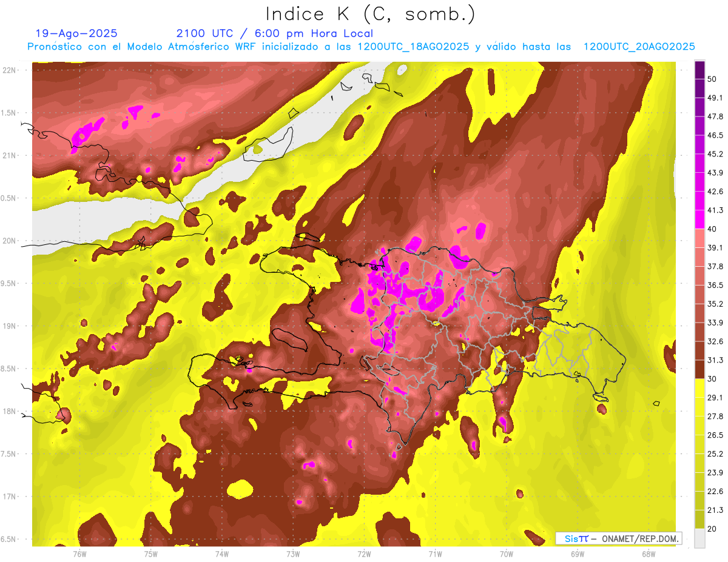The height and width of the screenshot is (562, 728).
Task: Click the legend value '45.2'
Action: click(715, 155)
